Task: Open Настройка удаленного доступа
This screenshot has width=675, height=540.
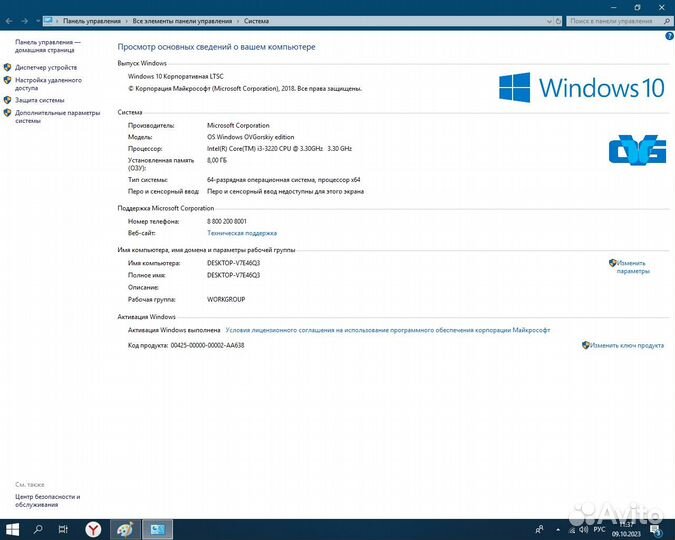Action: click(x=48, y=84)
